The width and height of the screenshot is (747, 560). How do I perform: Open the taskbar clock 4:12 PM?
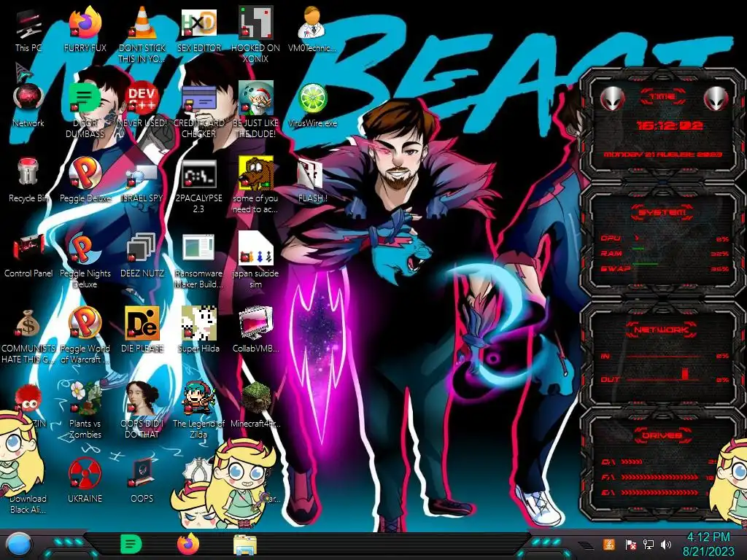click(x=708, y=537)
